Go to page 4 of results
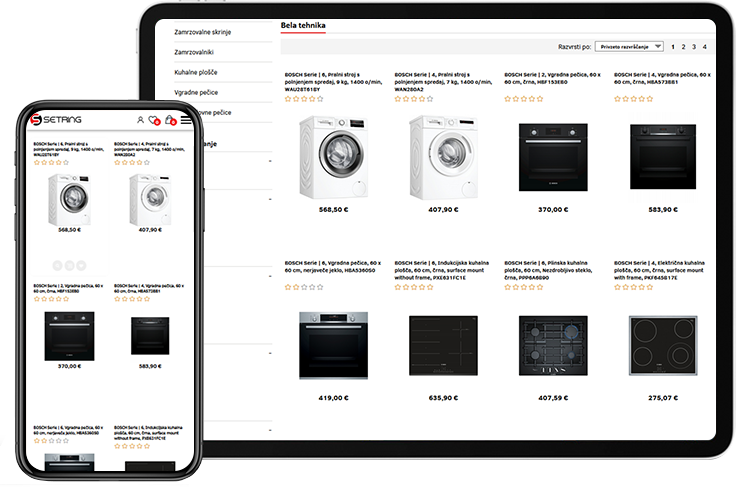This screenshot has width=750, height=489. coord(704,47)
